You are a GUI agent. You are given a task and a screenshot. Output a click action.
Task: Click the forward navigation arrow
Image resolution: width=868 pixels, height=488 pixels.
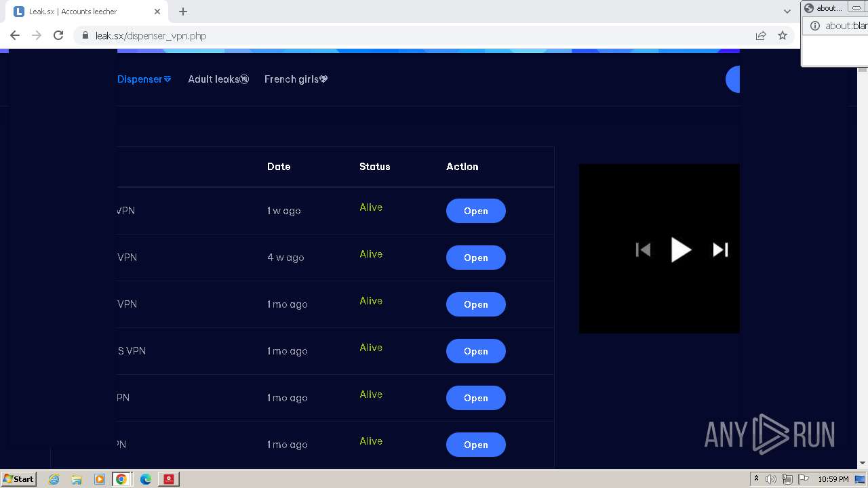click(37, 35)
